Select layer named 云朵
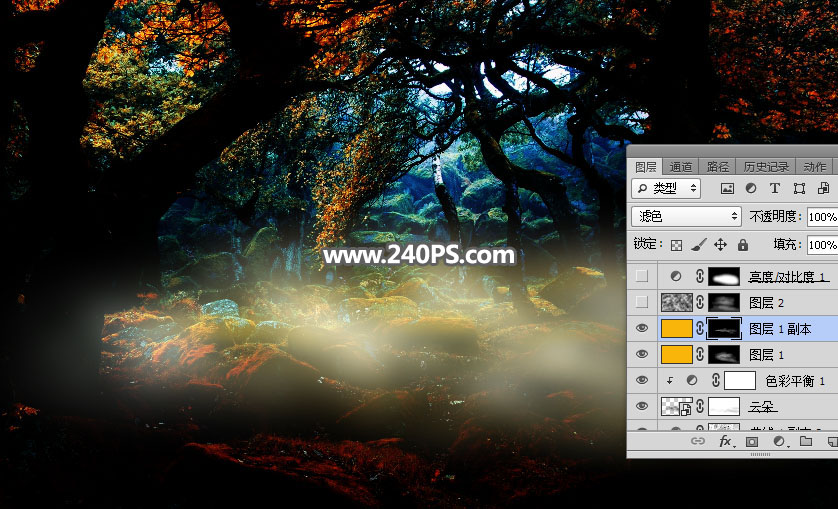838x509 pixels. point(763,407)
